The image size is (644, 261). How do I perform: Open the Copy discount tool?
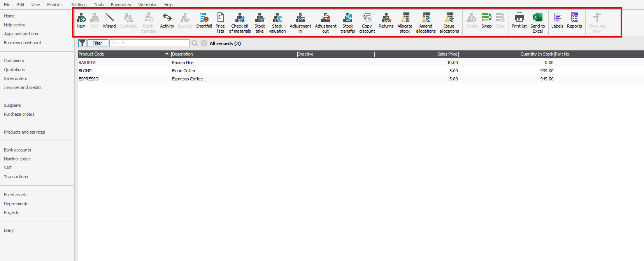[367, 23]
